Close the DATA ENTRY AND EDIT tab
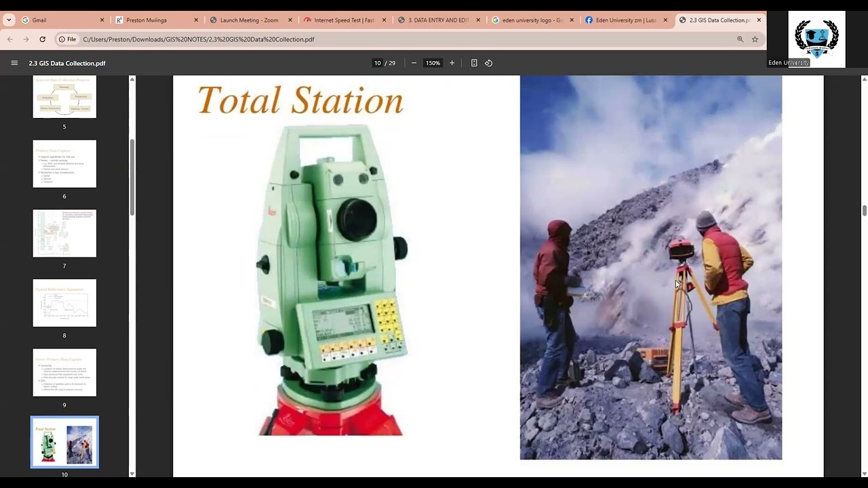This screenshot has width=868, height=488. coord(477,20)
